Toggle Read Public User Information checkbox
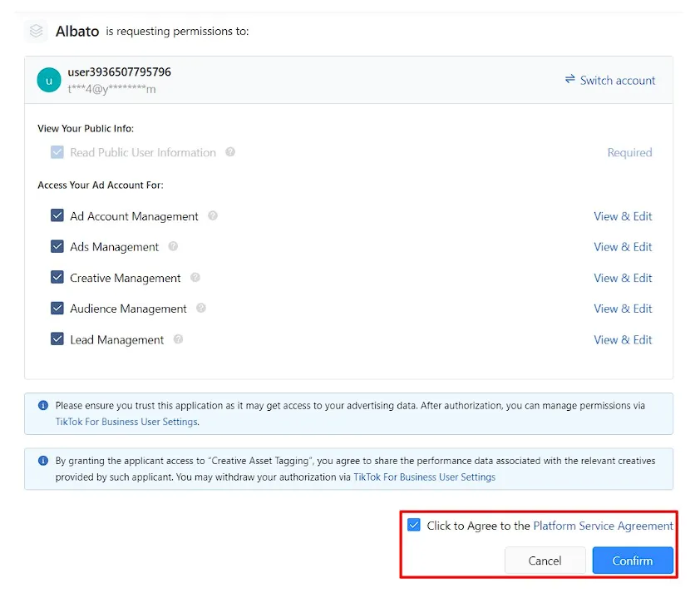Screen dimensions: 700x593 click(57, 152)
